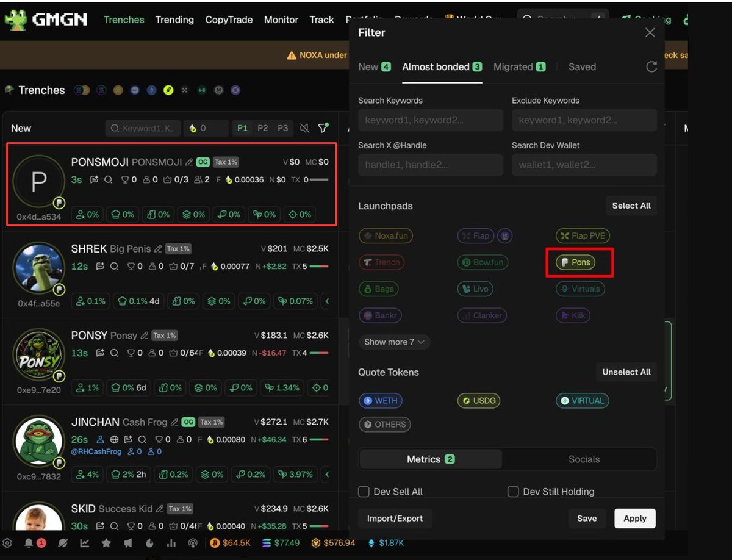
Task: Click Select All for Launchpads
Action: coord(631,206)
